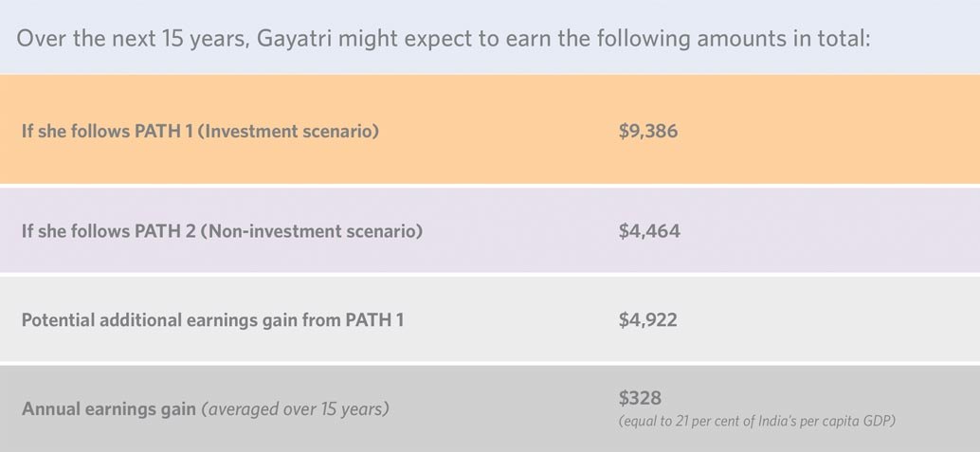This screenshot has width=980, height=452.
Task: Click the orange PATH 1 row background
Action: point(490,129)
